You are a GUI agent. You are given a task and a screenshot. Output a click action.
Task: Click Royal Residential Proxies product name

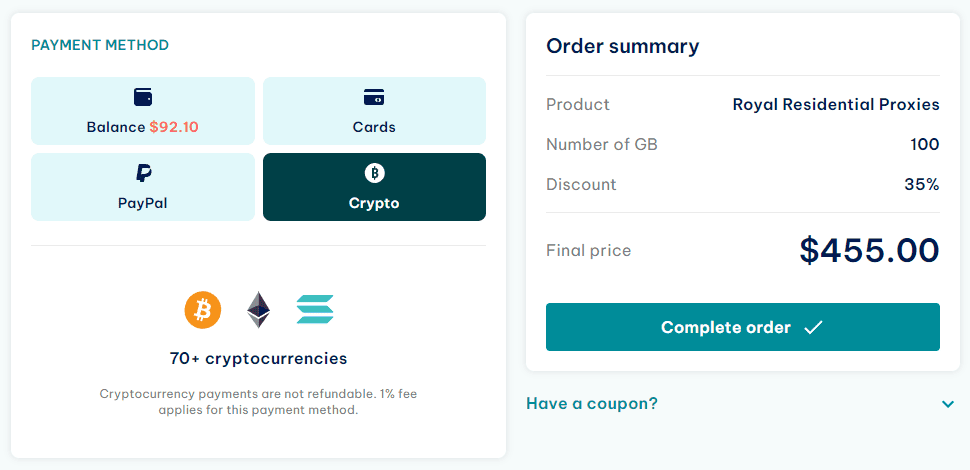tap(836, 105)
